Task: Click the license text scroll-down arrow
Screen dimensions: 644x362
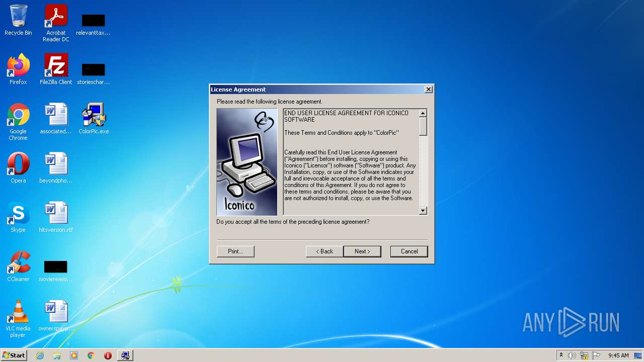Action: coord(423,211)
